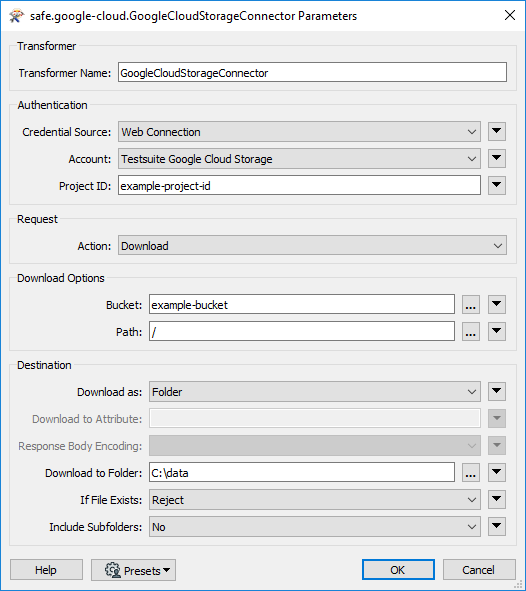Click into the Transformer Name field
The height and width of the screenshot is (591, 526).
(312, 72)
